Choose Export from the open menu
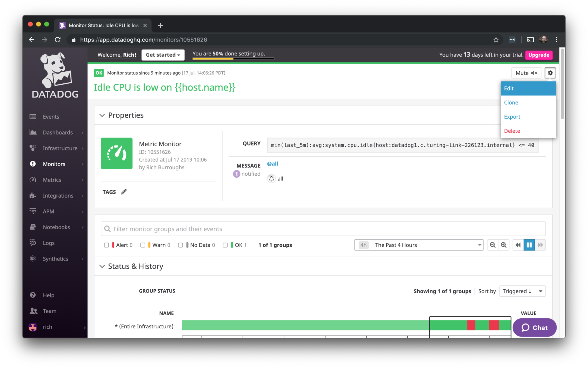The image size is (588, 368). pos(512,117)
